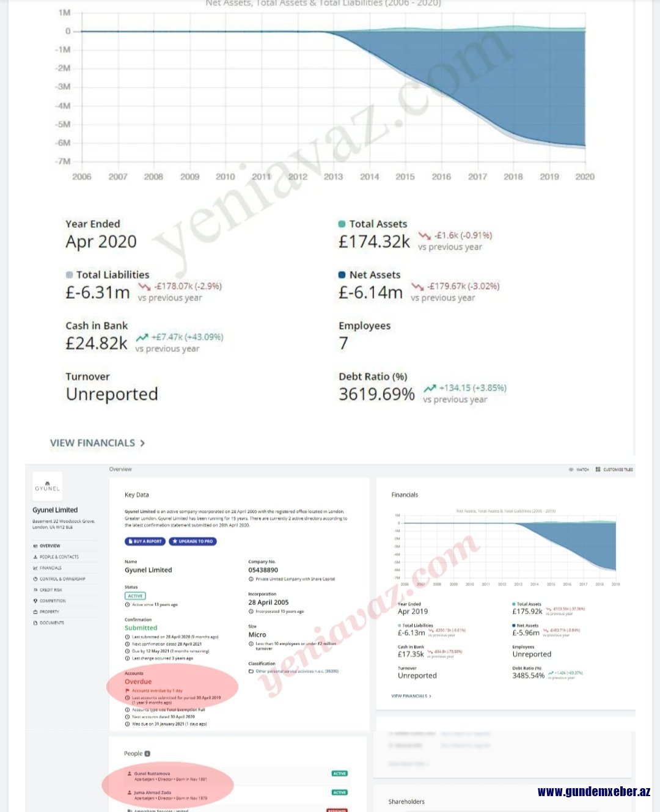Click the info icon by Private Limited Company
Image resolution: width=660 pixels, height=812 pixels.
tap(251, 579)
